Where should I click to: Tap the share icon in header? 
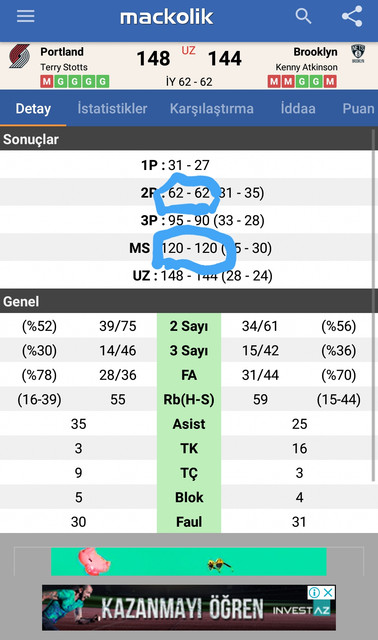pos(352,16)
